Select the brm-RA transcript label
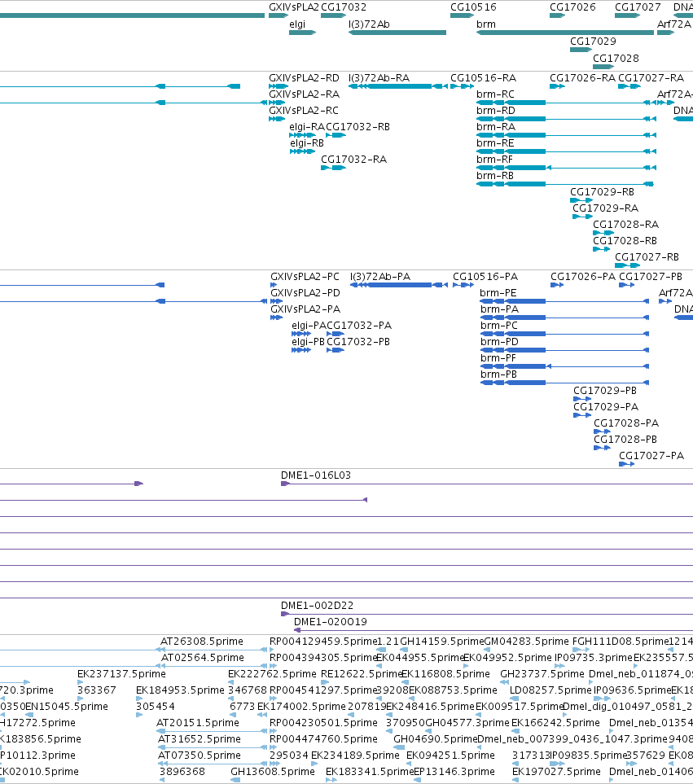Viewport: 693px width, 784px height. [495, 127]
